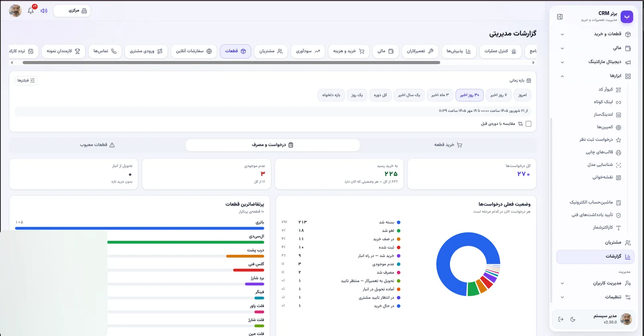Open درخواست ثبت نظر item

[600, 140]
